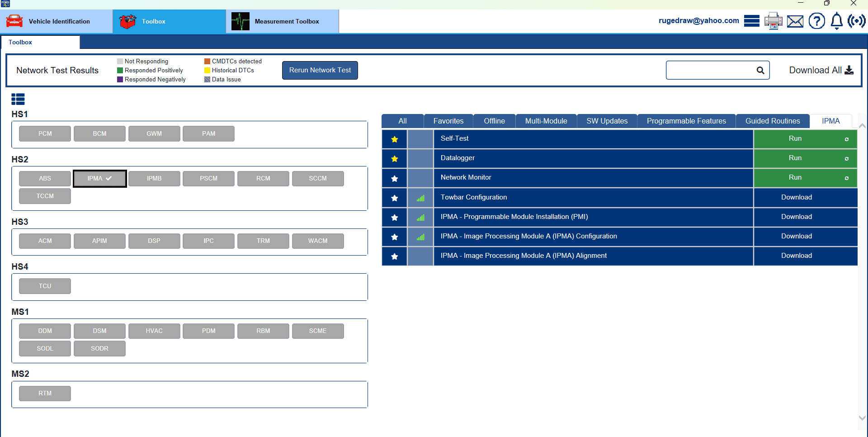This screenshot has height=437, width=868.
Task: Click the toolbox search input field
Action: (710, 71)
